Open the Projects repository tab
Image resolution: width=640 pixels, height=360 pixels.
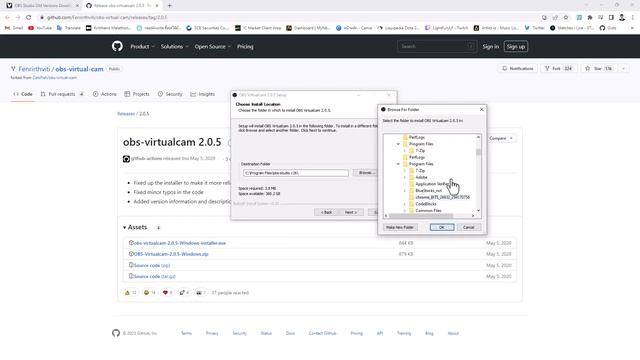tap(137, 94)
